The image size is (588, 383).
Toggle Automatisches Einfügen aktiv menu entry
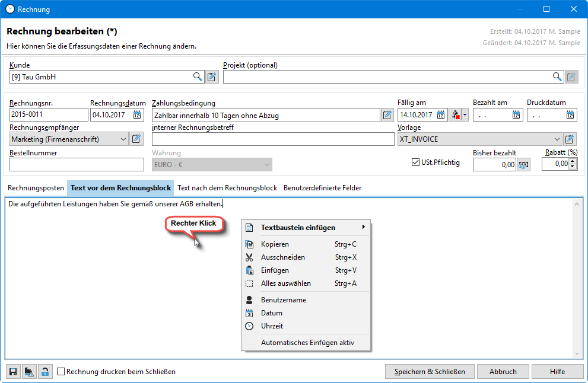click(x=307, y=343)
